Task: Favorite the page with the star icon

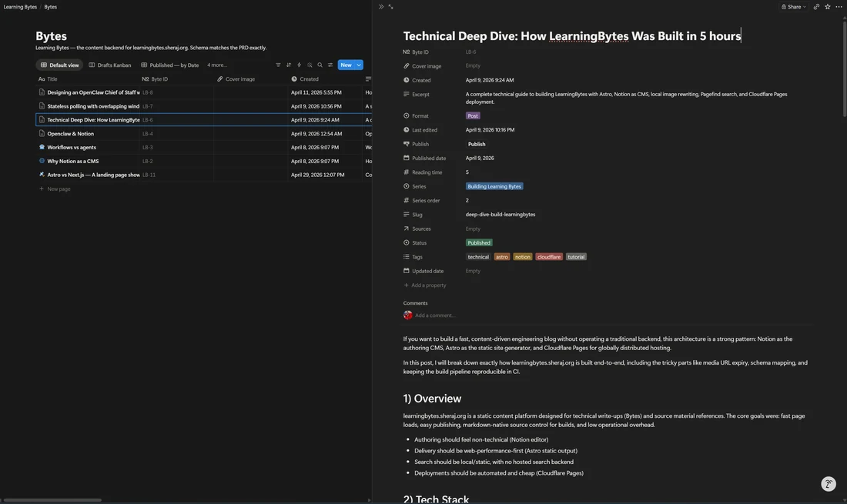Action: (828, 7)
